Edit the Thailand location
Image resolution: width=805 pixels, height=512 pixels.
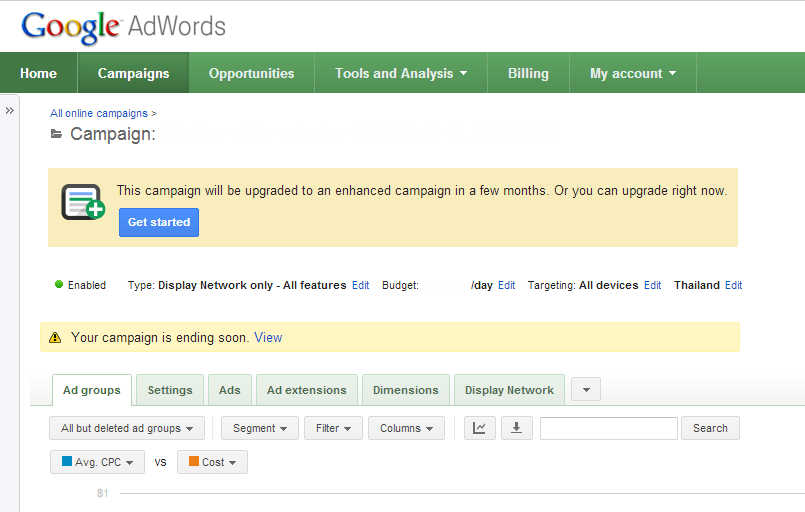coord(733,285)
